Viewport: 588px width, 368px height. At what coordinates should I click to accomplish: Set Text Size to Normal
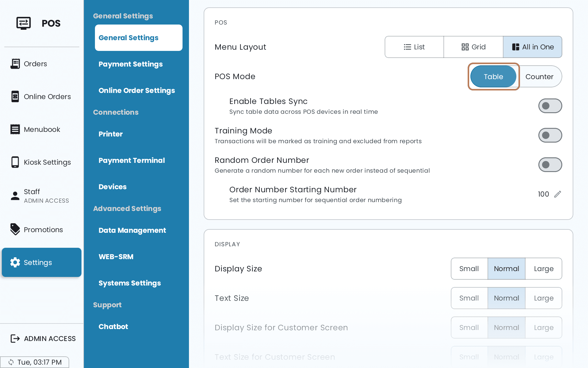point(507,298)
